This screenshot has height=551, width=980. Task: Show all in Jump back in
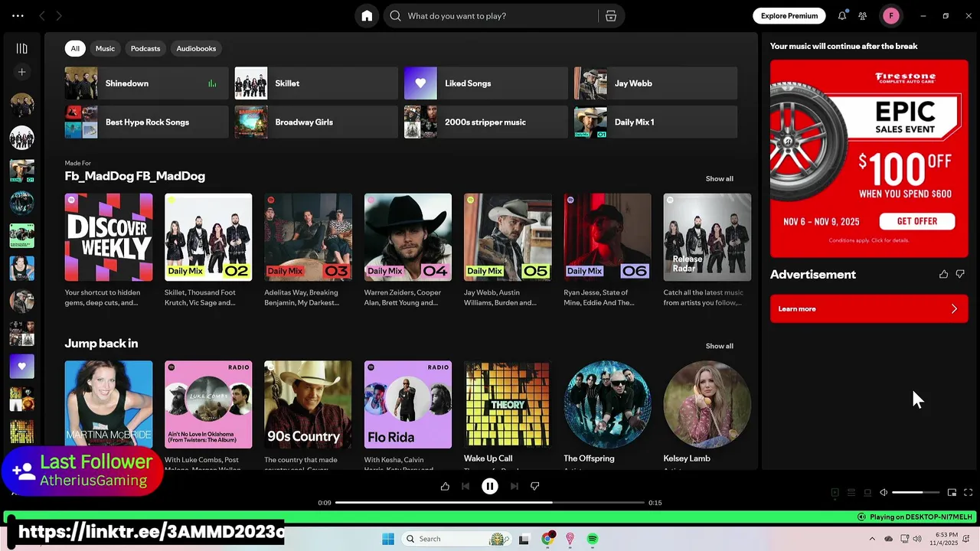pyautogui.click(x=719, y=346)
